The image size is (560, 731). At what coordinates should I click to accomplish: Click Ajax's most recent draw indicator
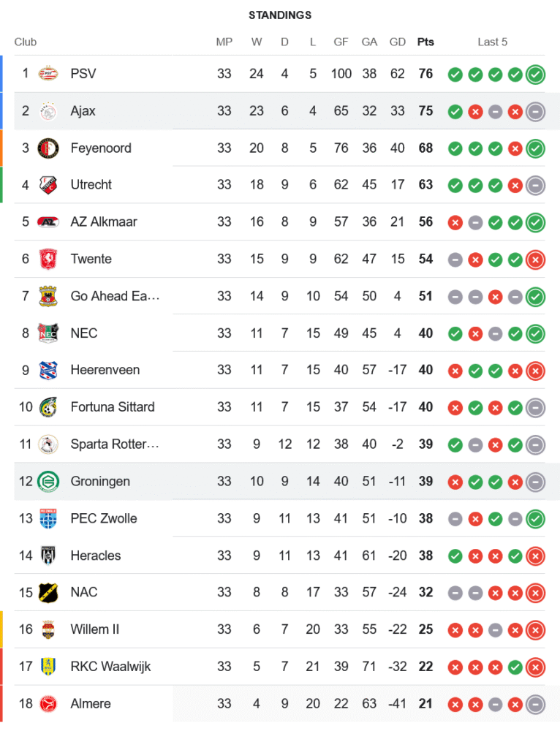pos(536,111)
